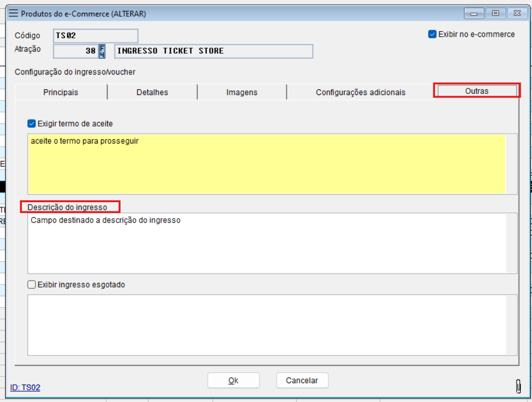Maximize the Produtos do e-Commerce window
Screen dimensions: 532x402
coord(495,14)
